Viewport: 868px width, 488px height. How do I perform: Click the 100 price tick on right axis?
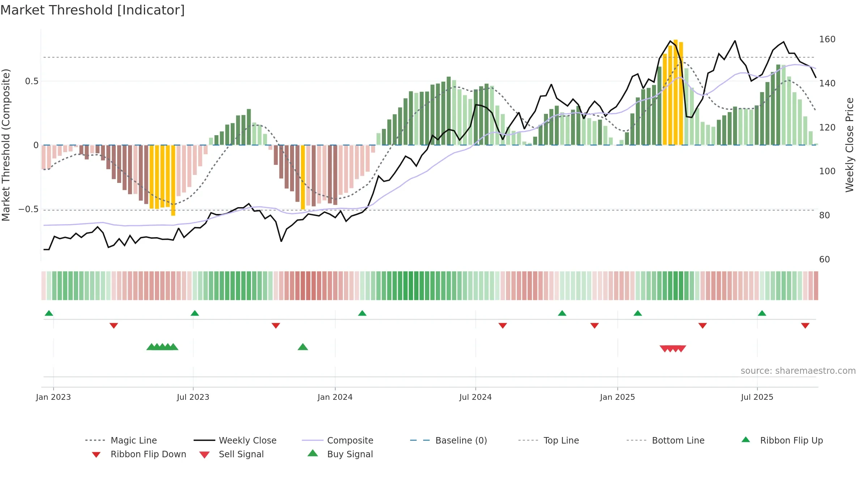click(827, 171)
